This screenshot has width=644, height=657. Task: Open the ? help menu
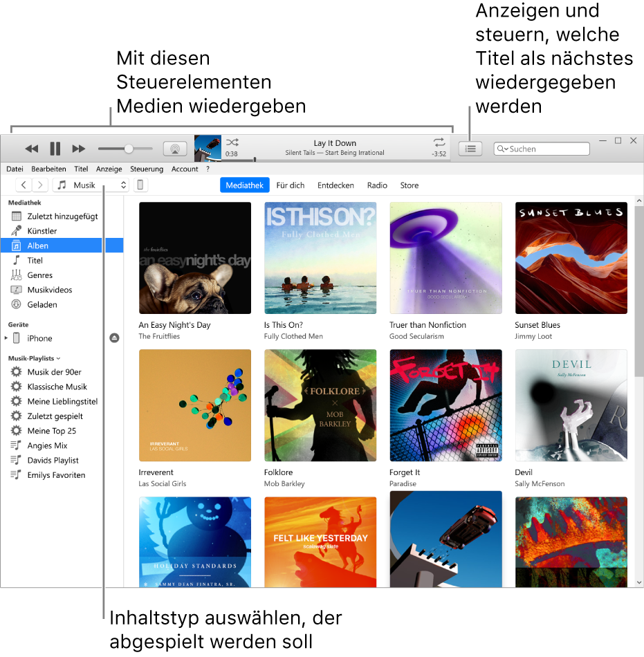208,169
